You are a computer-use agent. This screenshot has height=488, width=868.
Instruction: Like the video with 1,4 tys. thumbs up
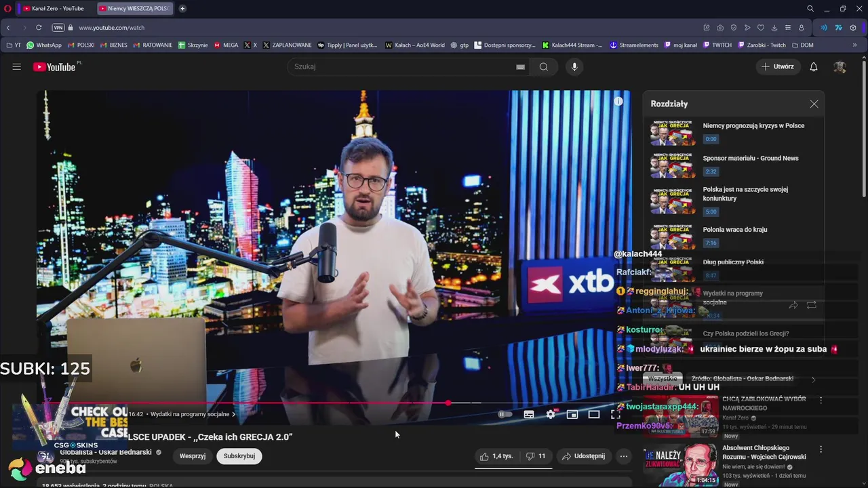click(496, 456)
